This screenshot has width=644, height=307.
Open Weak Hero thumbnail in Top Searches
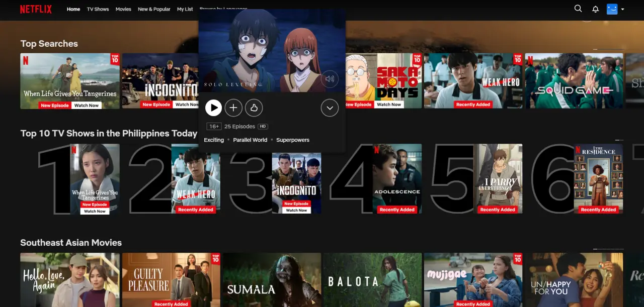click(473, 81)
